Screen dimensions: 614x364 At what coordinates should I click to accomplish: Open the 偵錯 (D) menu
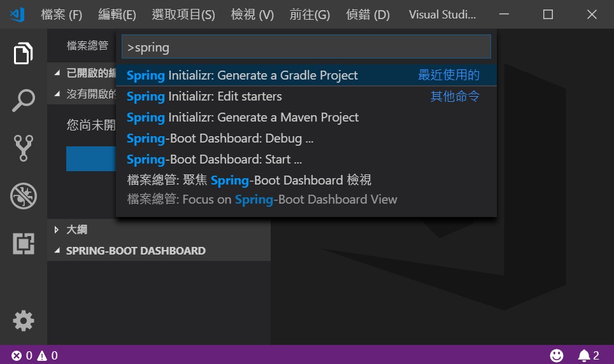pyautogui.click(x=368, y=15)
